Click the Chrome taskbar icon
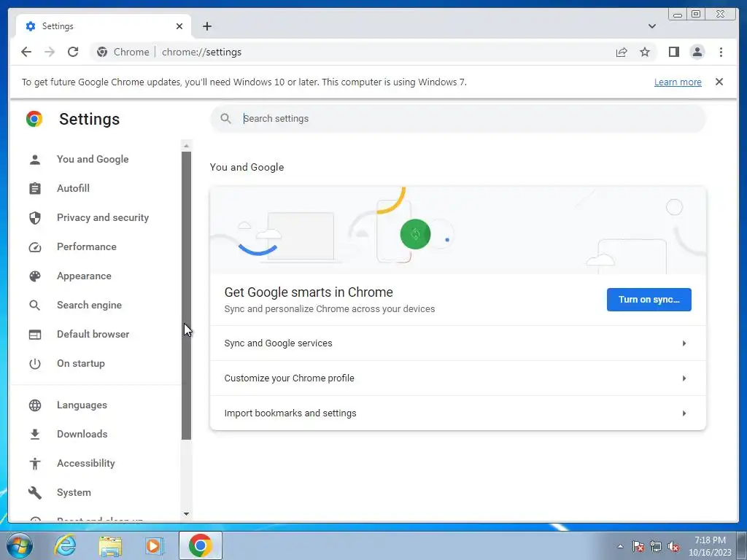747x560 pixels. (200, 545)
